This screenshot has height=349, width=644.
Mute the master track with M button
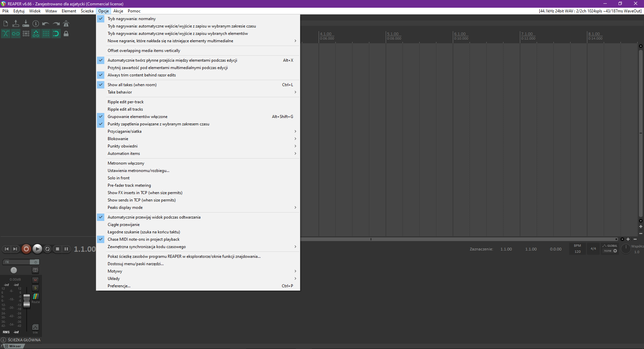point(35,280)
